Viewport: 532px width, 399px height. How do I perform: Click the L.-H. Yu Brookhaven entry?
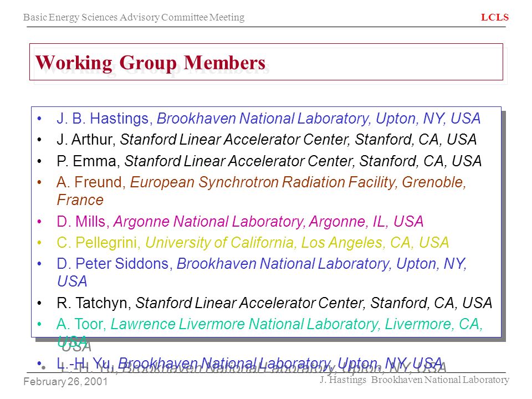pyautogui.click(x=250, y=364)
